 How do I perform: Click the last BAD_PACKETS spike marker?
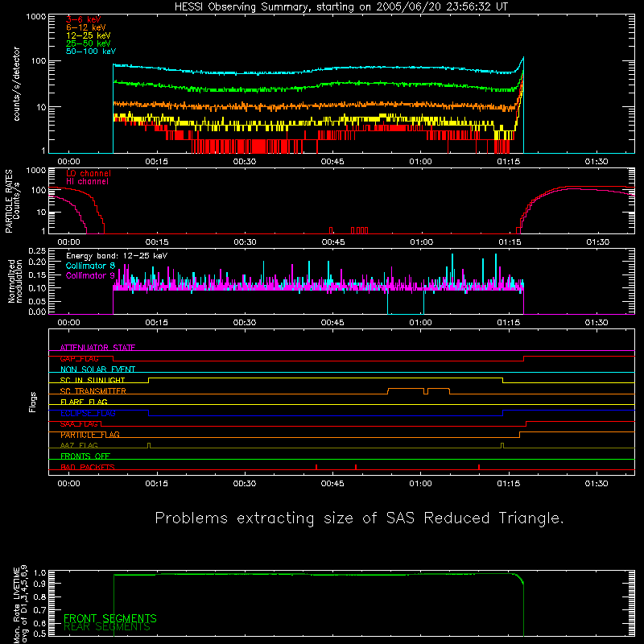(x=479, y=467)
